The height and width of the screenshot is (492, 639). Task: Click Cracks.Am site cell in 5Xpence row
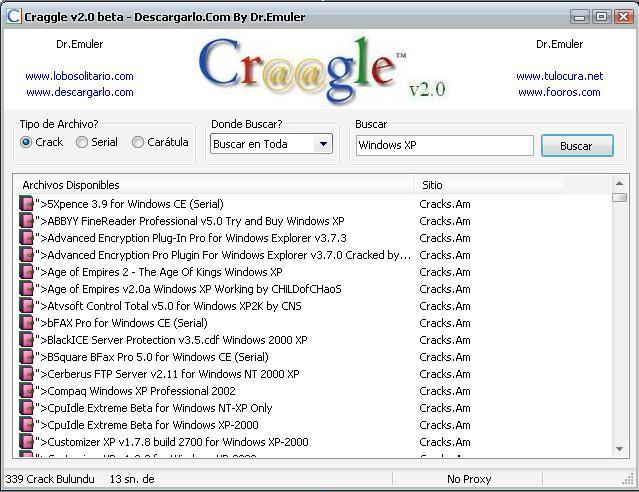445,204
